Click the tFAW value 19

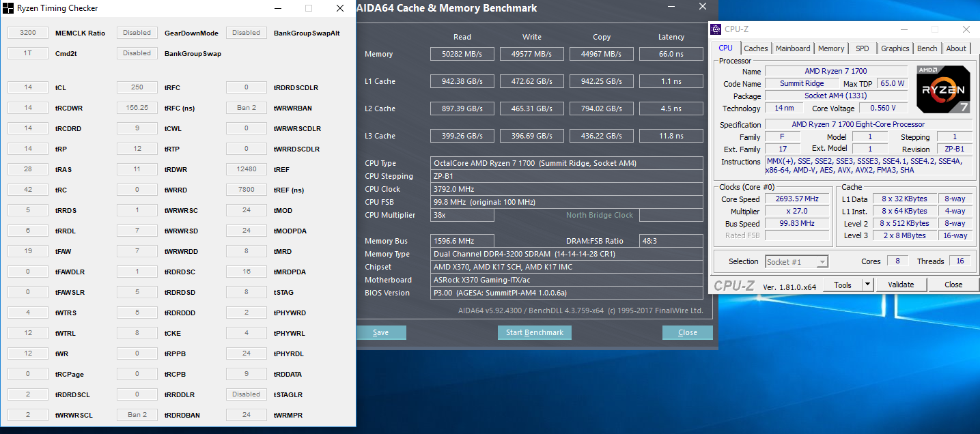tap(27, 251)
